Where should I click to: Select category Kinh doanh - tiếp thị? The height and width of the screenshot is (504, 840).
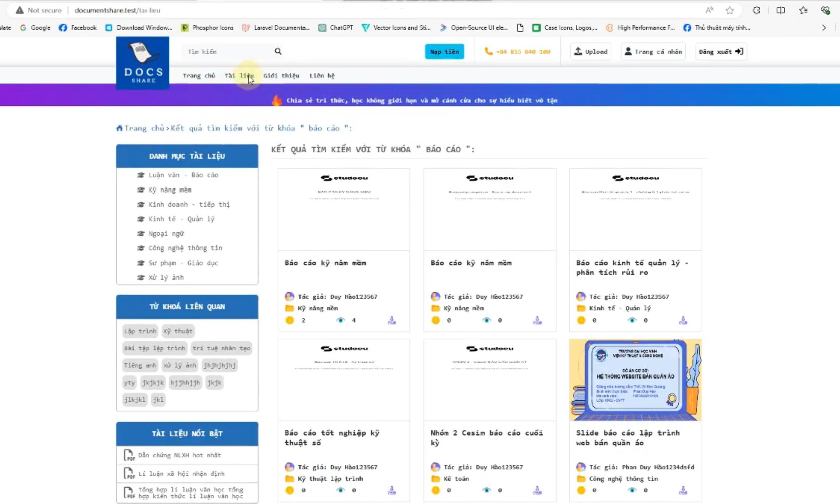tap(189, 205)
